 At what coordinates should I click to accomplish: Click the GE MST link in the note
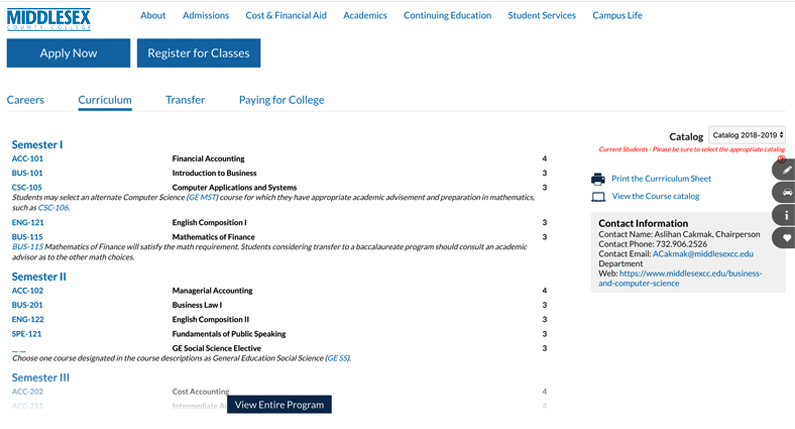(x=202, y=197)
